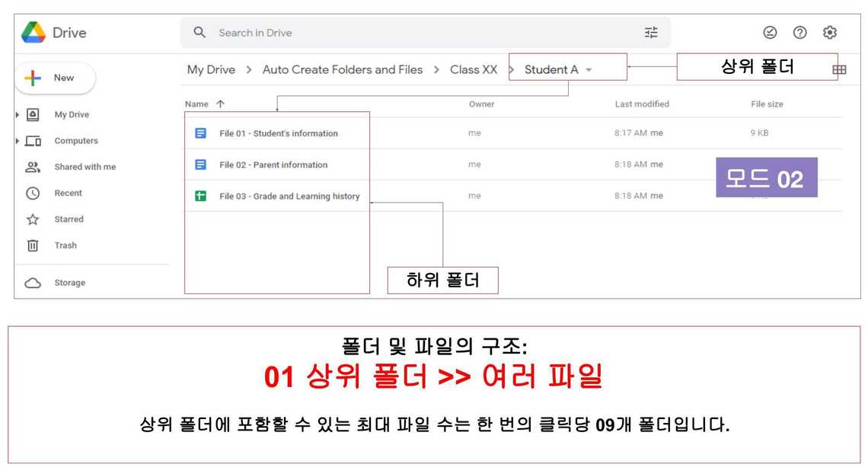Navigate to Auto Create Folders and Files

pos(342,70)
